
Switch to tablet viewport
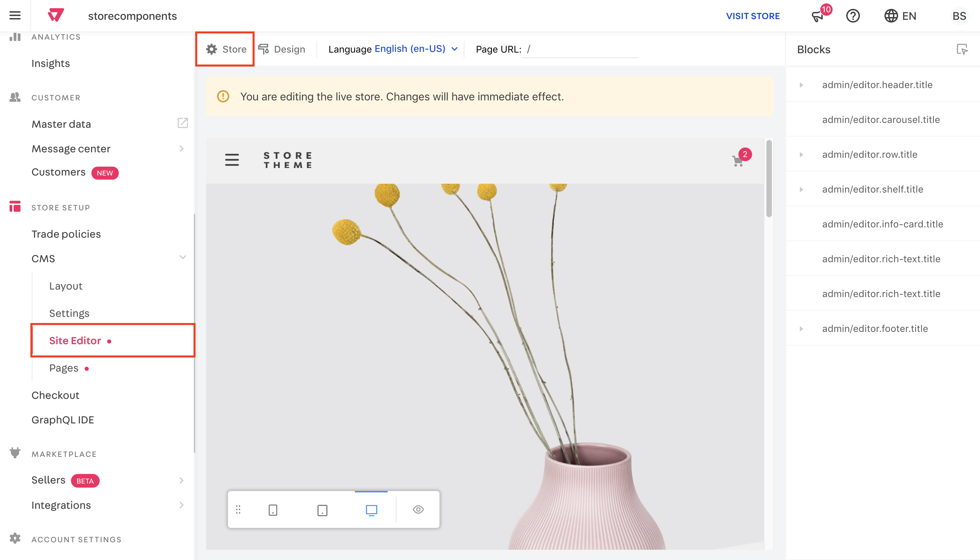(322, 510)
